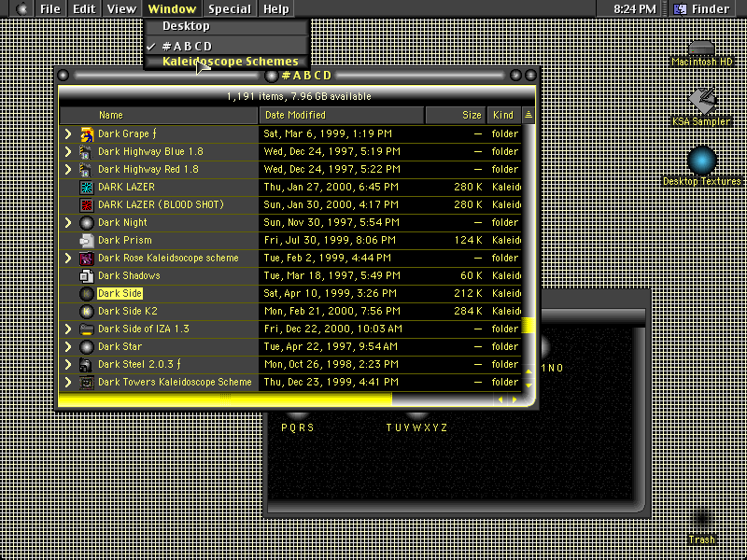Screen dimensions: 747x560
Task: Click the Dark Shadows file icon
Action: 86,276
